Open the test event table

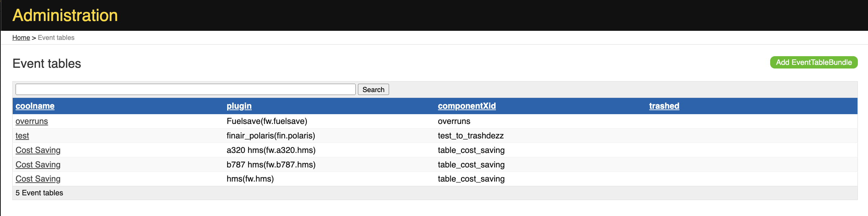[x=22, y=136]
